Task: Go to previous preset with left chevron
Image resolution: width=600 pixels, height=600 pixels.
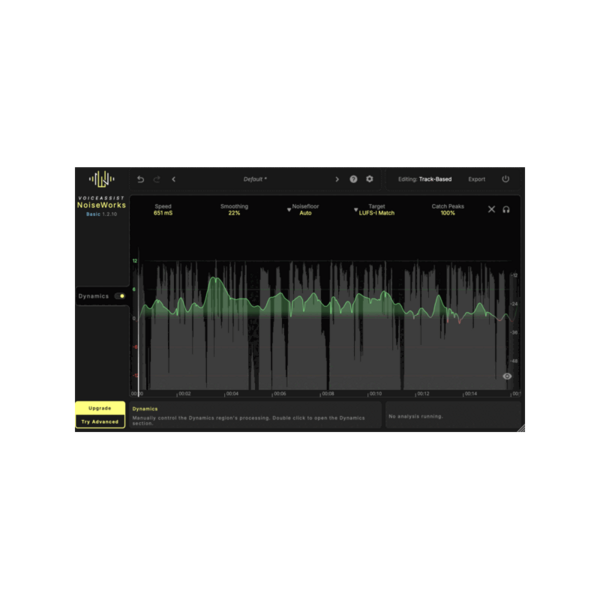Action: click(x=174, y=179)
